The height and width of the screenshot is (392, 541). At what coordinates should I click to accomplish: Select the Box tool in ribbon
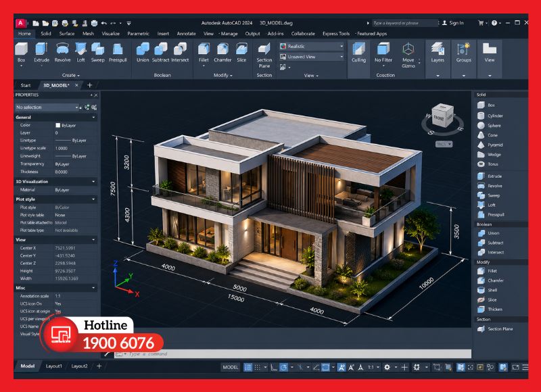tap(22, 53)
